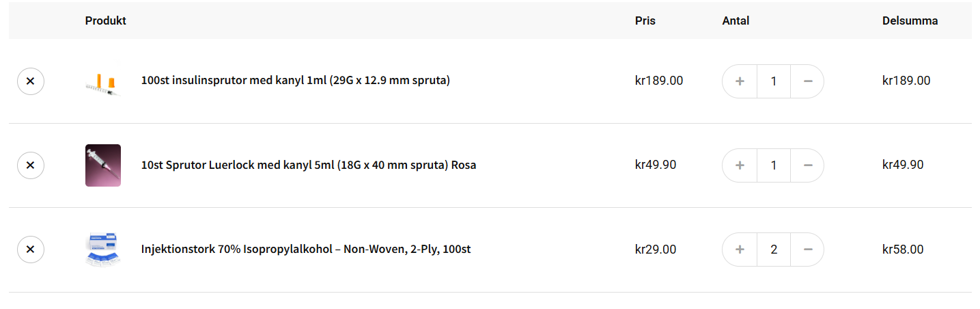Click plus icon for insulinsprutor quantity

coord(740,81)
